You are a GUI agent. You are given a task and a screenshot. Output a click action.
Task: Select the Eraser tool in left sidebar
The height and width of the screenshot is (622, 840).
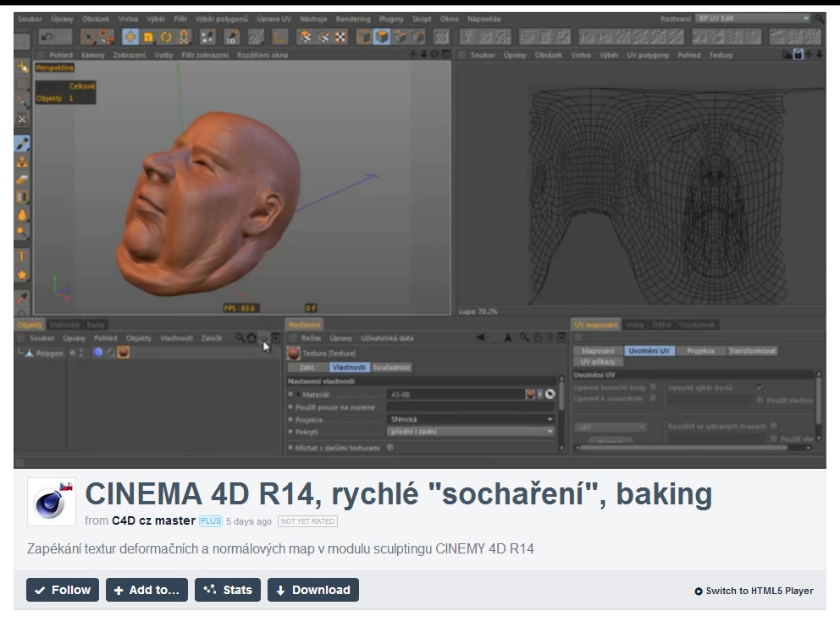pyautogui.click(x=22, y=179)
